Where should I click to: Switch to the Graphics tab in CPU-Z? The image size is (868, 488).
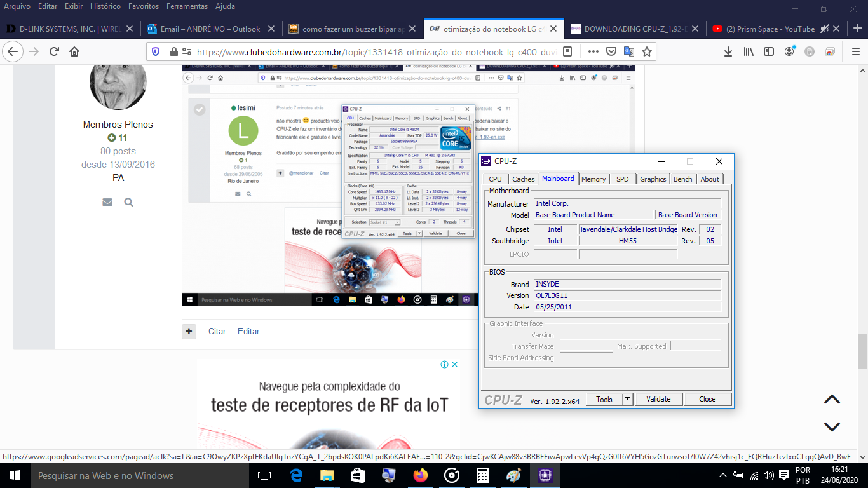[653, 179]
